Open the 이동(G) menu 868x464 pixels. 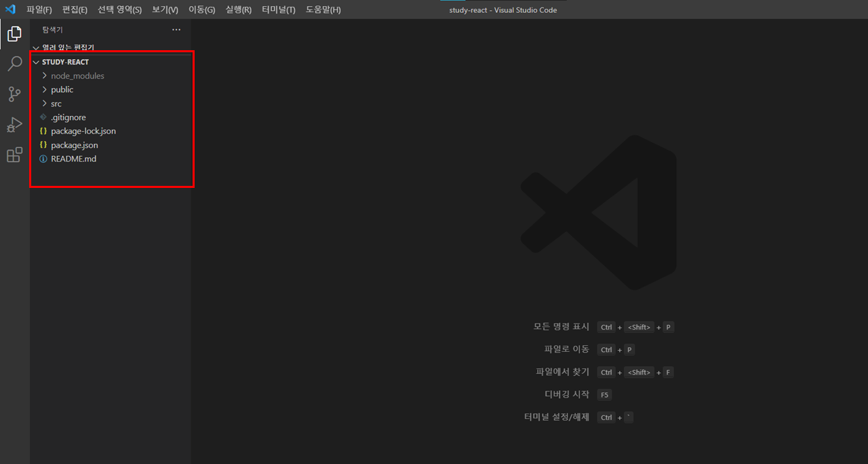pos(201,9)
